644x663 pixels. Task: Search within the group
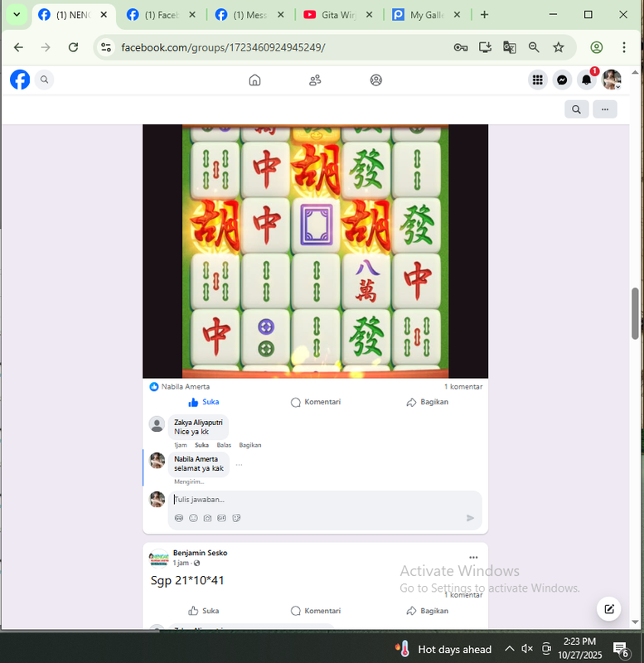(x=576, y=109)
